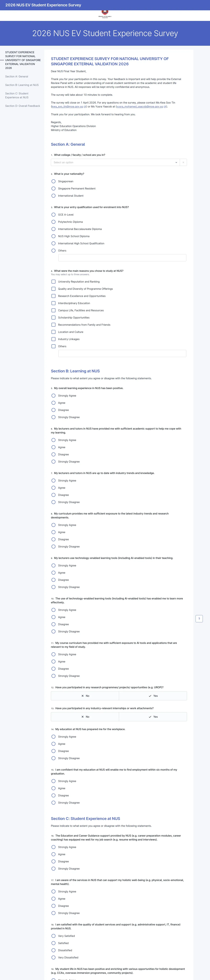Expand the college / faculty dropdown arrow
This screenshot has height=980, width=210.
[x=176, y=163]
